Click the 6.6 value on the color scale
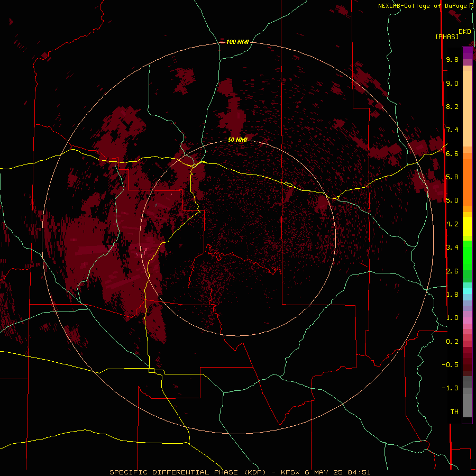This screenshot has height=476, width=476. point(452,153)
